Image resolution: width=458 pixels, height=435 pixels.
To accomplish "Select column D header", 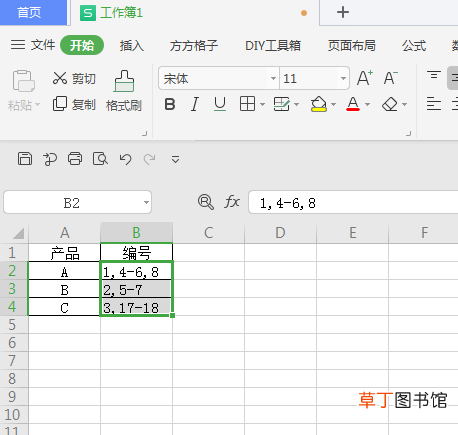I will coord(281,233).
